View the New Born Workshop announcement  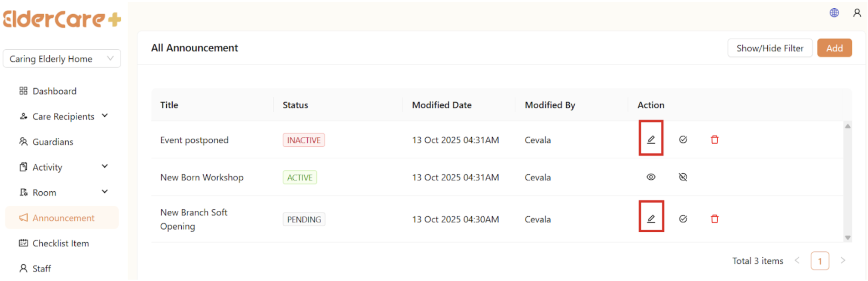[651, 177]
